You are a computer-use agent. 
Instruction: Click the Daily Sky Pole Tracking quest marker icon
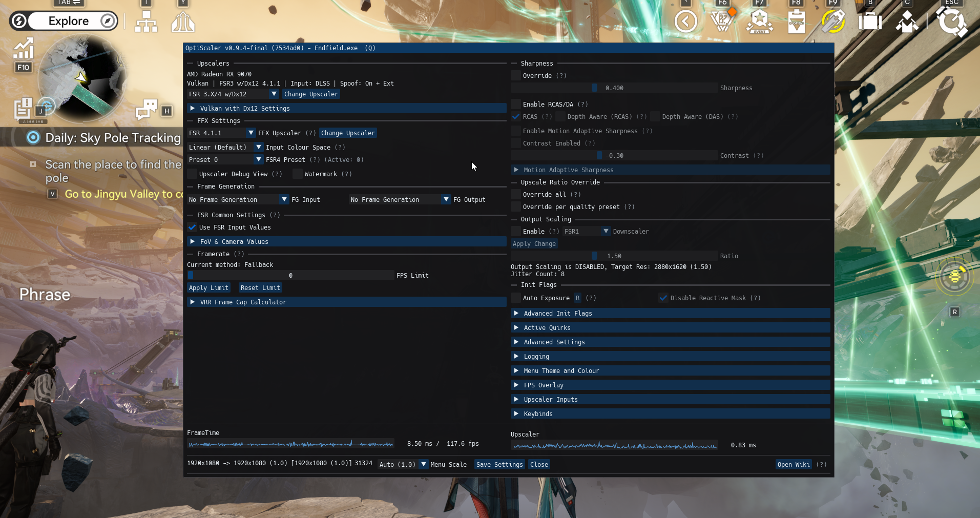pyautogui.click(x=33, y=137)
